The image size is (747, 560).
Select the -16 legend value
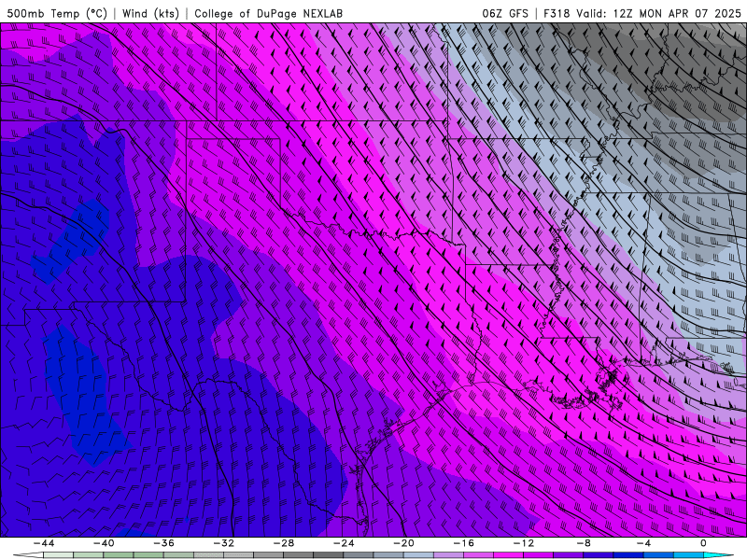click(463, 543)
